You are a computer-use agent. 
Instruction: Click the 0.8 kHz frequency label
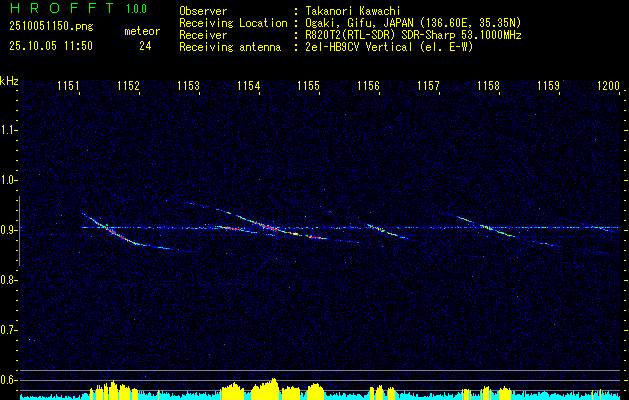point(8,280)
